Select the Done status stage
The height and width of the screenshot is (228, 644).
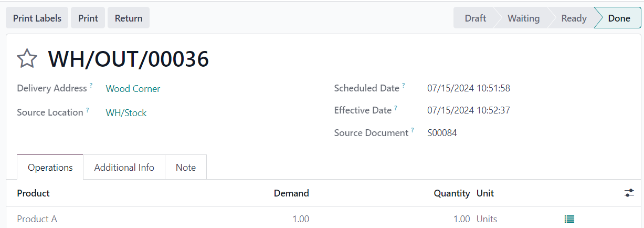618,18
